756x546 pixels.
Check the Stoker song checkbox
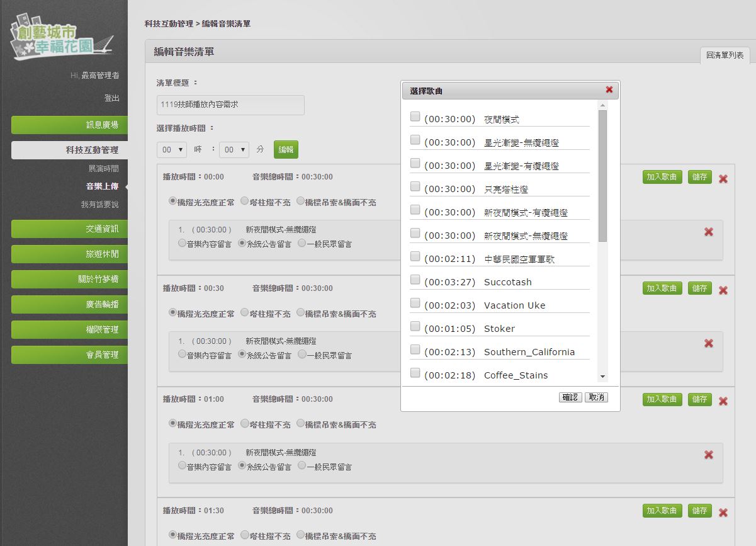[415, 326]
